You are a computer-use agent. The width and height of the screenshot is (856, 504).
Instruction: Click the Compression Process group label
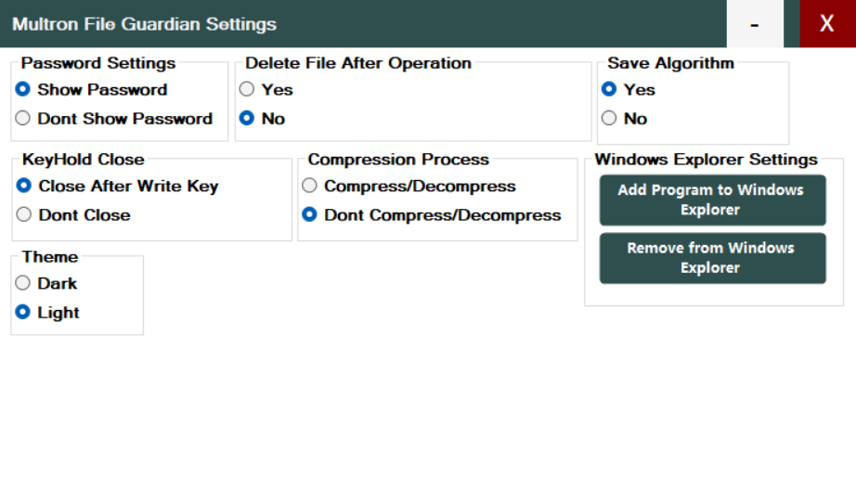click(398, 160)
